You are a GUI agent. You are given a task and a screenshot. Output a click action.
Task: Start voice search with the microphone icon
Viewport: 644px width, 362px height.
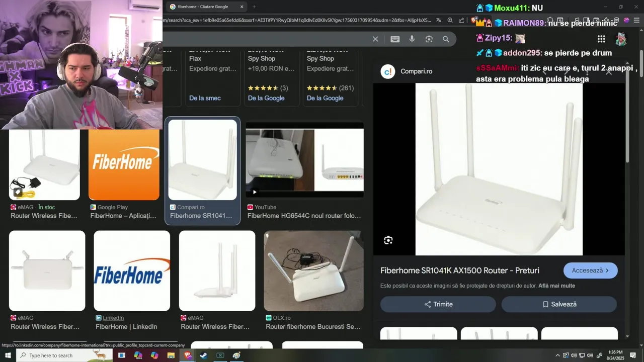(412, 39)
